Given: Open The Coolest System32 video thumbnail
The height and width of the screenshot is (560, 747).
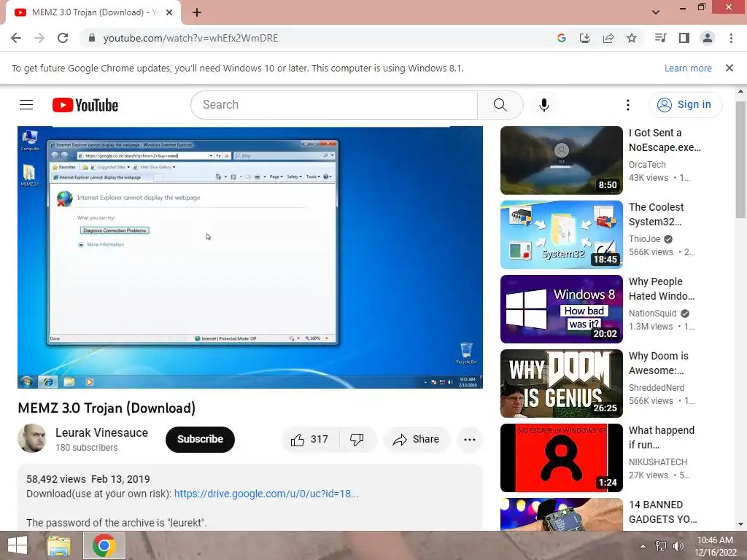Looking at the screenshot, I should coord(561,235).
